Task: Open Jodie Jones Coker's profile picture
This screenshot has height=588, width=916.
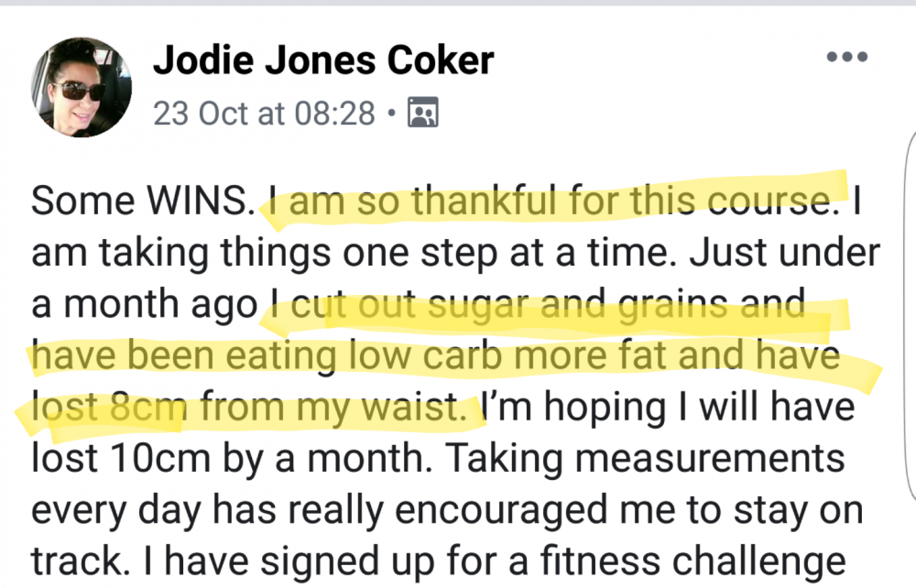Action: pos(82,88)
